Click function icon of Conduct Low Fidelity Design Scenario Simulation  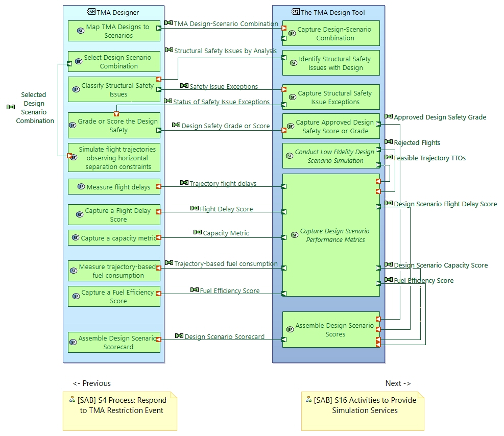pyautogui.click(x=290, y=156)
